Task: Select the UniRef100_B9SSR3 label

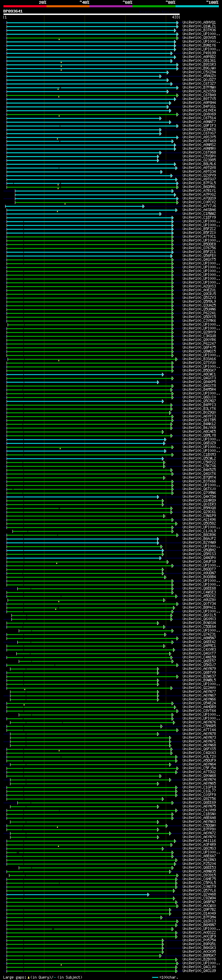Action: 199,64
